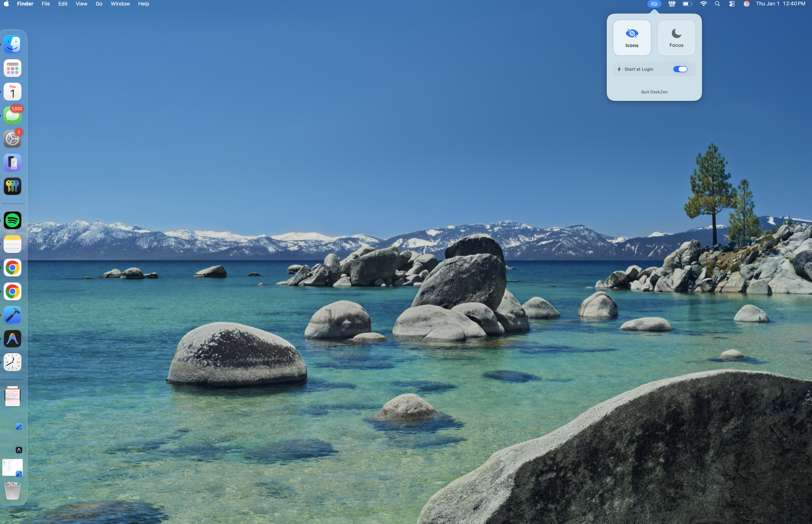Open System Settings from the Dock
Image resolution: width=812 pixels, height=524 pixels.
(12, 138)
